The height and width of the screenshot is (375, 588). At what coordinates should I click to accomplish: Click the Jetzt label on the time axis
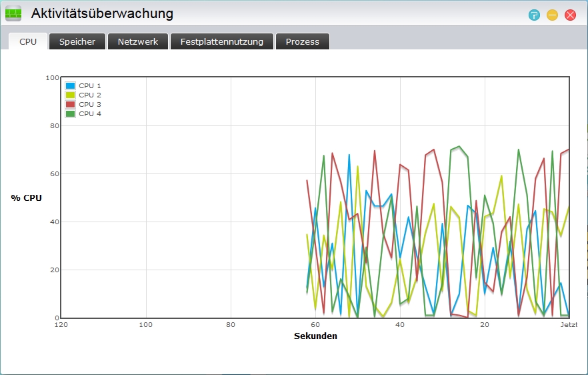point(569,325)
